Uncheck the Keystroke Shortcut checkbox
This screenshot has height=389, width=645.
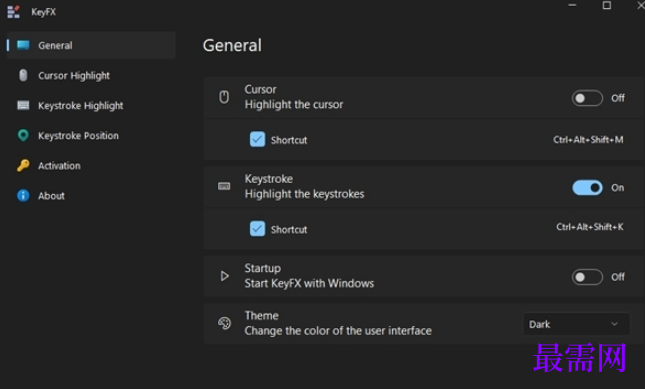tap(258, 229)
